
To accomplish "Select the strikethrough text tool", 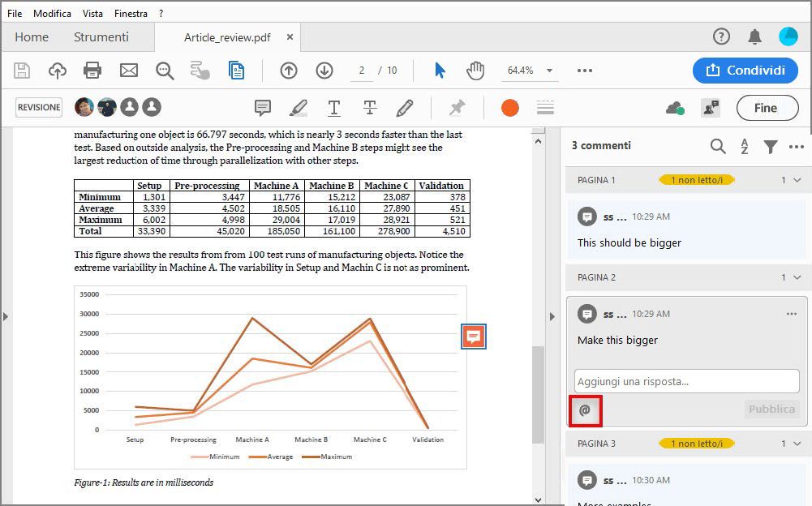I will coord(370,108).
